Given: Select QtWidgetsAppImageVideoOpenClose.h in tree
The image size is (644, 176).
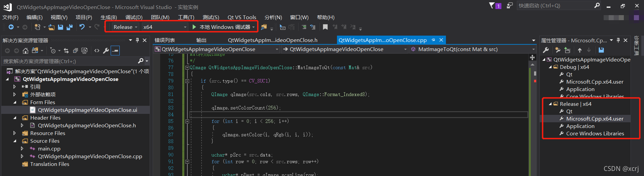Looking at the screenshot, I should pyautogui.click(x=87, y=125).
